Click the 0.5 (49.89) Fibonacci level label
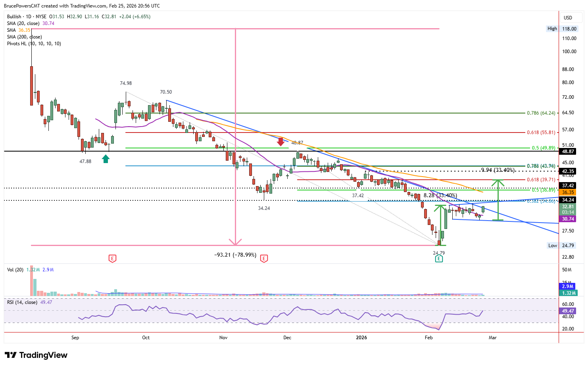 (544, 148)
